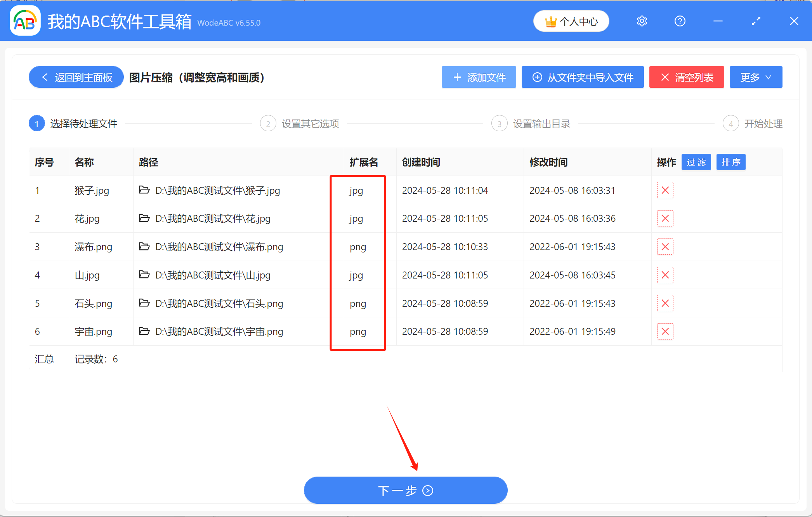The height and width of the screenshot is (517, 812).
Task: Remove 宇宙.png using the red X icon
Action: pos(665,331)
